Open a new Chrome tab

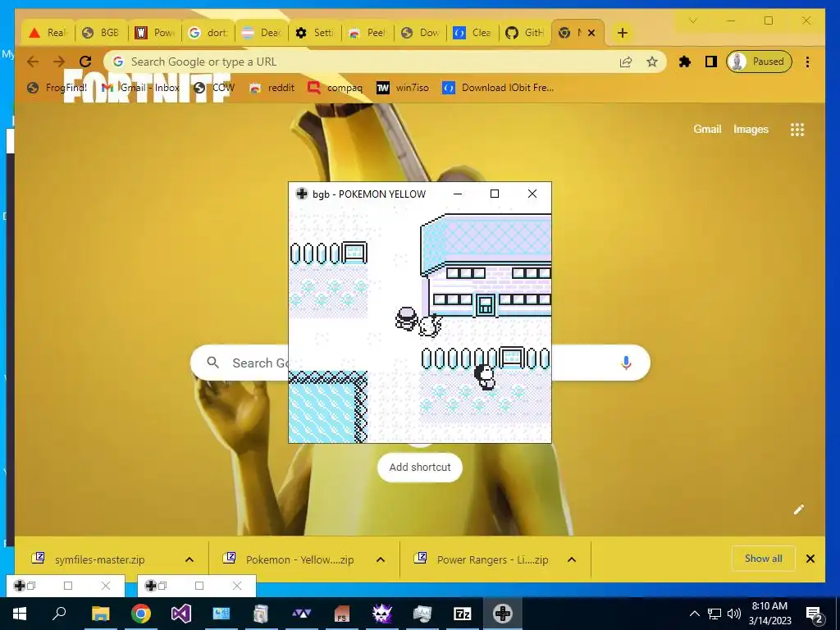(622, 33)
